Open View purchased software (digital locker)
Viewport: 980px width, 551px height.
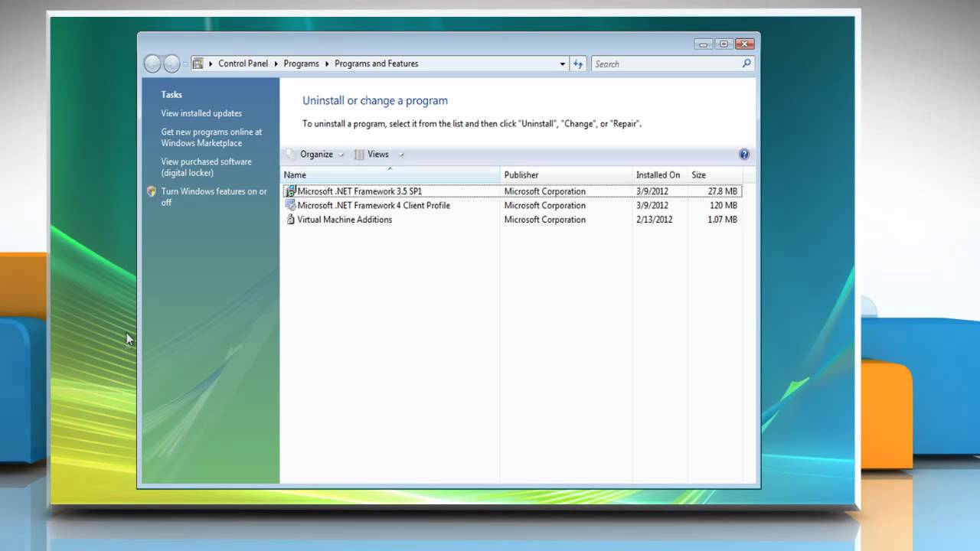coord(206,167)
